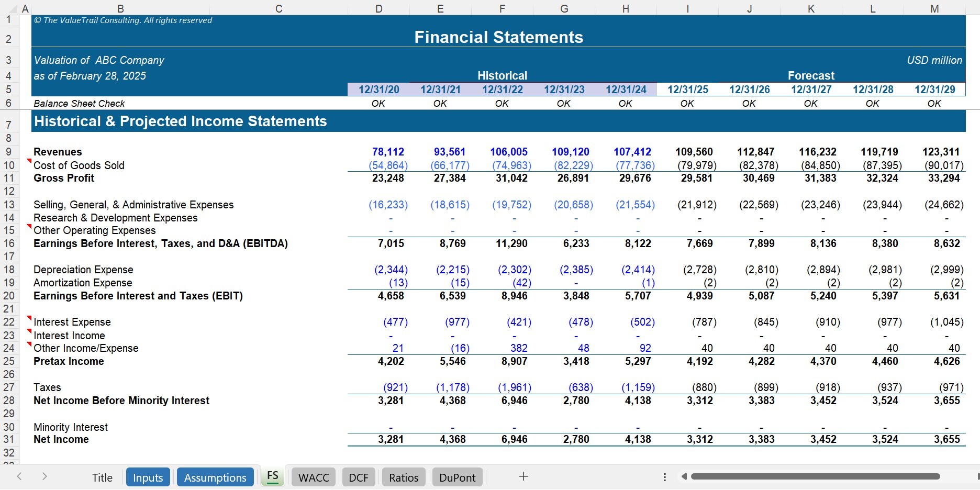Screen dimensions: 980x490
Task: Select the Revenues label cell
Action: click(58, 152)
